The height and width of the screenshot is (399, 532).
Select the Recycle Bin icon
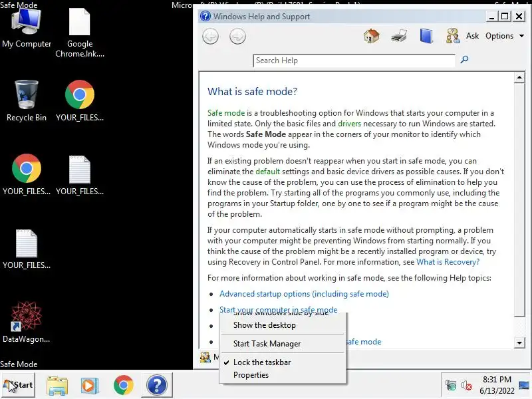(27, 101)
